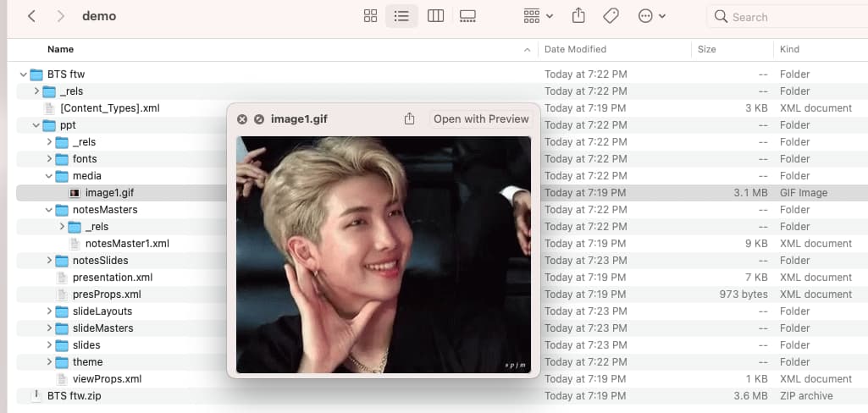868x413 pixels.
Task: Click Open with Preview button
Action: click(x=481, y=119)
